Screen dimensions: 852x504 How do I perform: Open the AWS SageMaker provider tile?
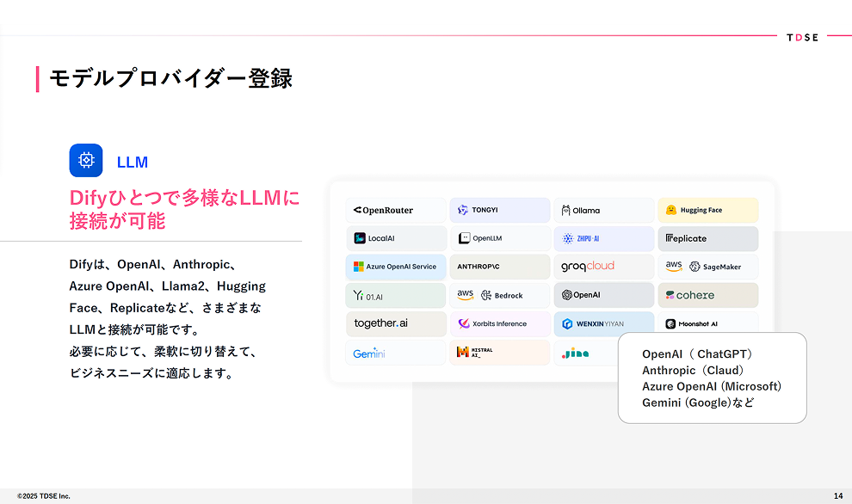click(x=707, y=267)
